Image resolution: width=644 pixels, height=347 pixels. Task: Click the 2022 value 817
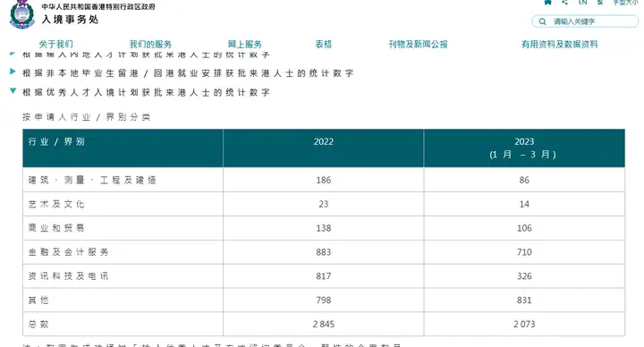324,276
